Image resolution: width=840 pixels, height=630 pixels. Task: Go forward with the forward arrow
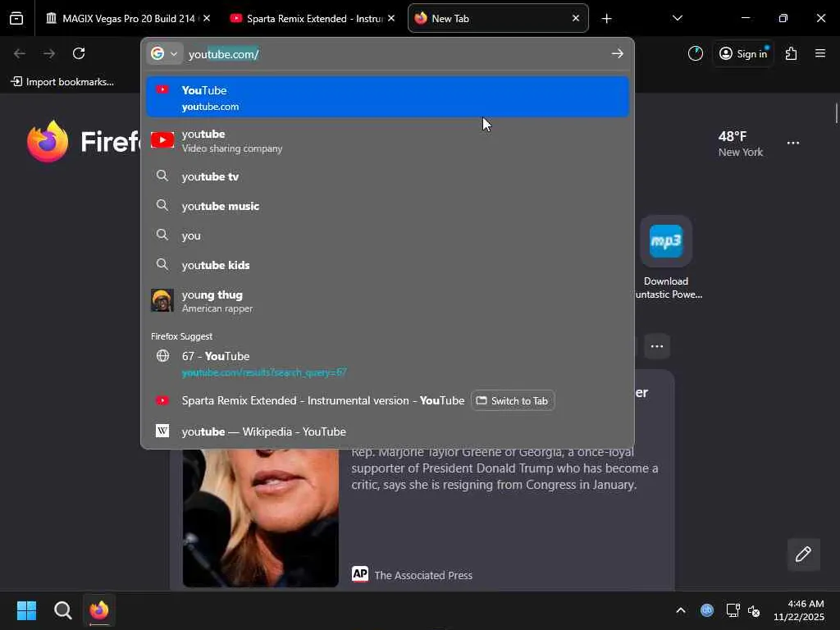(49, 53)
